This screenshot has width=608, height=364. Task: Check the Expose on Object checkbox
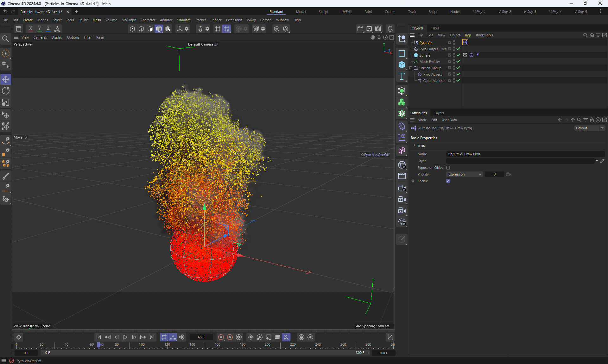448,168
